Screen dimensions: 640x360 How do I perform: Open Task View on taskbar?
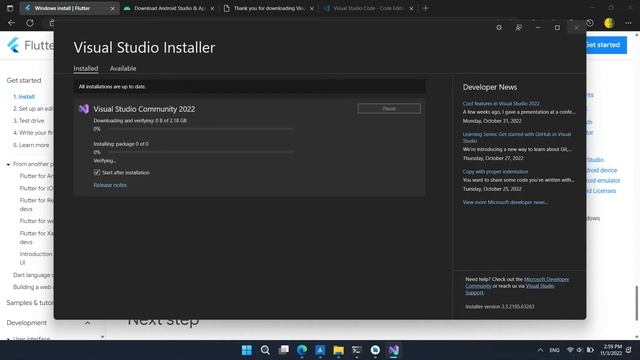pos(283,350)
